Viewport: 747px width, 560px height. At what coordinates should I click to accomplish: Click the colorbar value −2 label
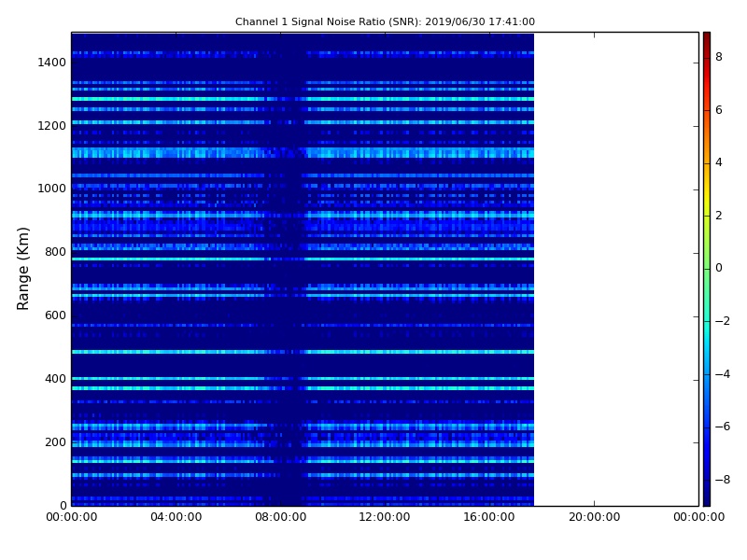click(722, 321)
